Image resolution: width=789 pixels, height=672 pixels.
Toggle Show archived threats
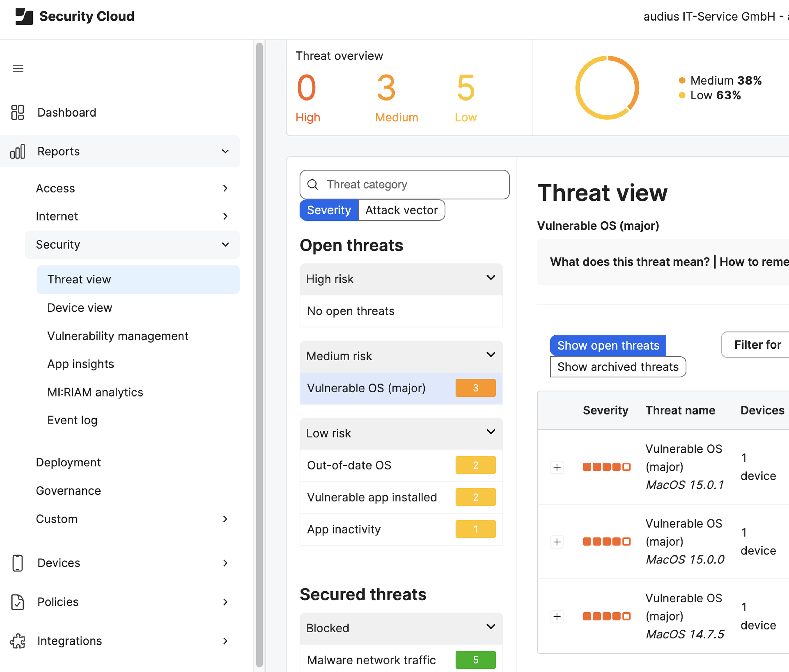(618, 367)
